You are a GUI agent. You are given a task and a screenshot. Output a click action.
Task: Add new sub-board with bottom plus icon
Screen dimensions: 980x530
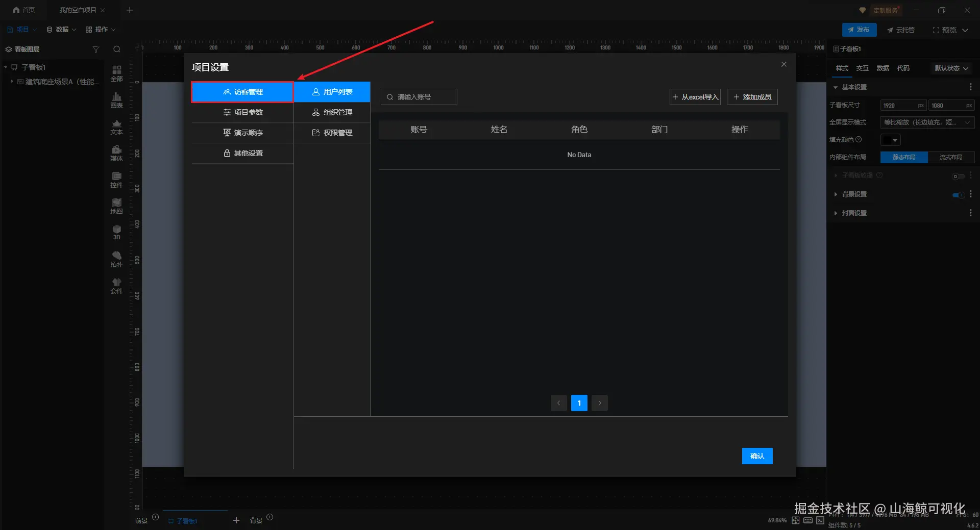pos(236,520)
